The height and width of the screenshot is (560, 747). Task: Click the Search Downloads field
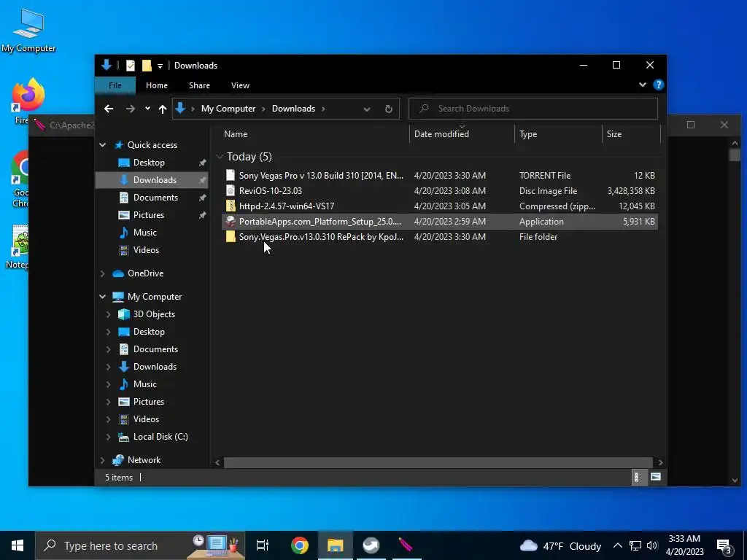pyautogui.click(x=533, y=109)
